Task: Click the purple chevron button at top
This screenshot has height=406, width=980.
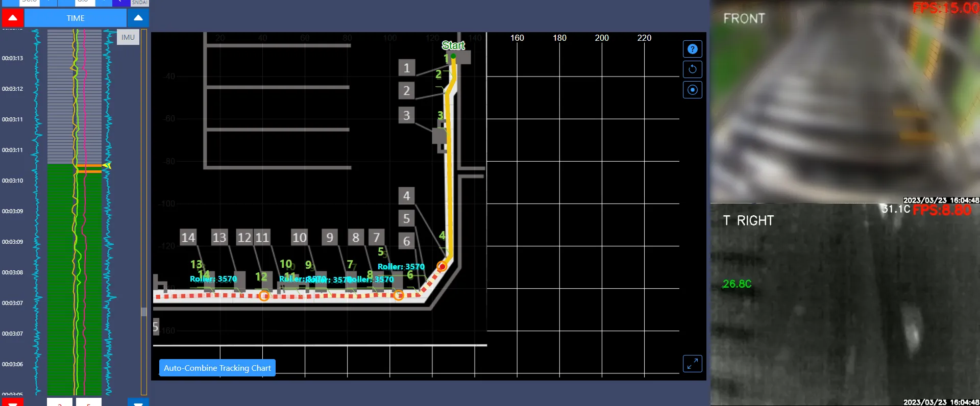Action: coord(120,2)
